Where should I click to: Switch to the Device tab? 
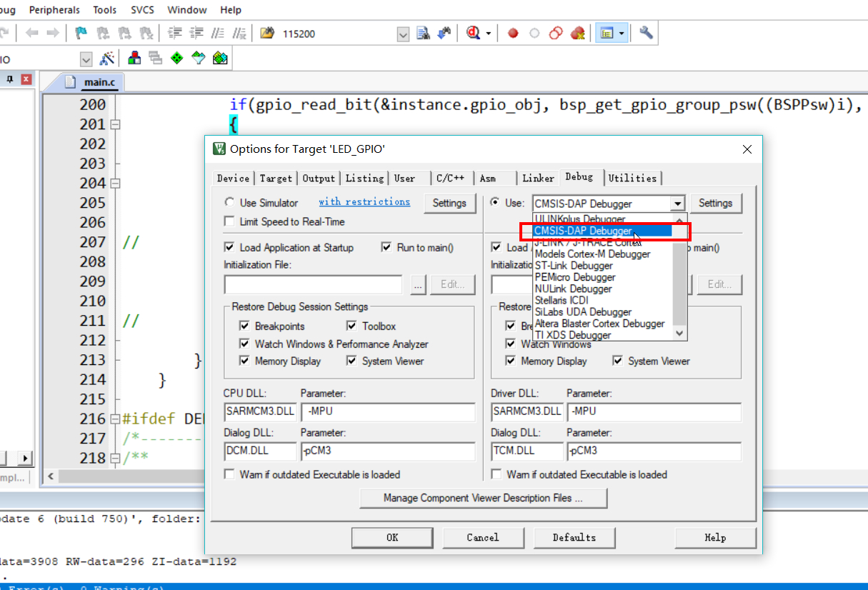pos(234,178)
